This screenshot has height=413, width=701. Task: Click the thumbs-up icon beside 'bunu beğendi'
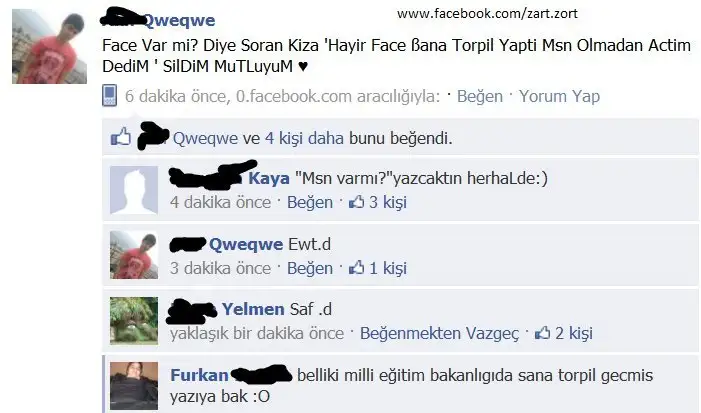click(121, 137)
